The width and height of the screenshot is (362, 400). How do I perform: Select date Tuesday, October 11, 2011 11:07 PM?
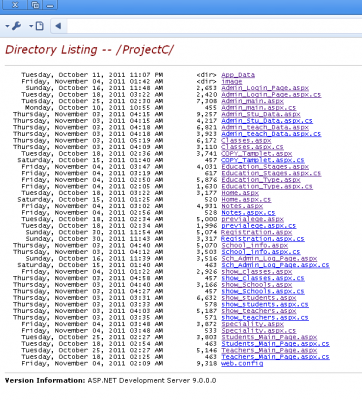pos(92,75)
